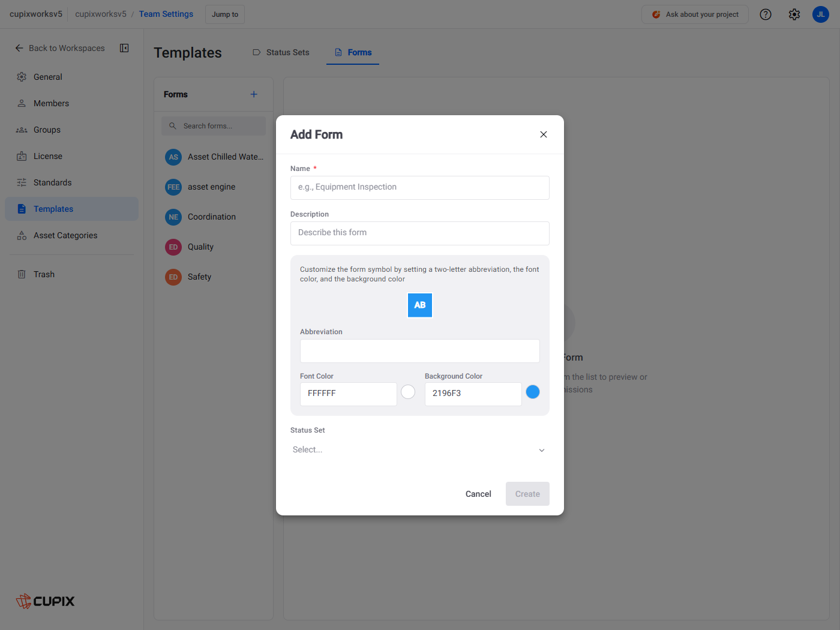The image size is (840, 630).
Task: Click the CUPIX logo
Action: [45, 601]
